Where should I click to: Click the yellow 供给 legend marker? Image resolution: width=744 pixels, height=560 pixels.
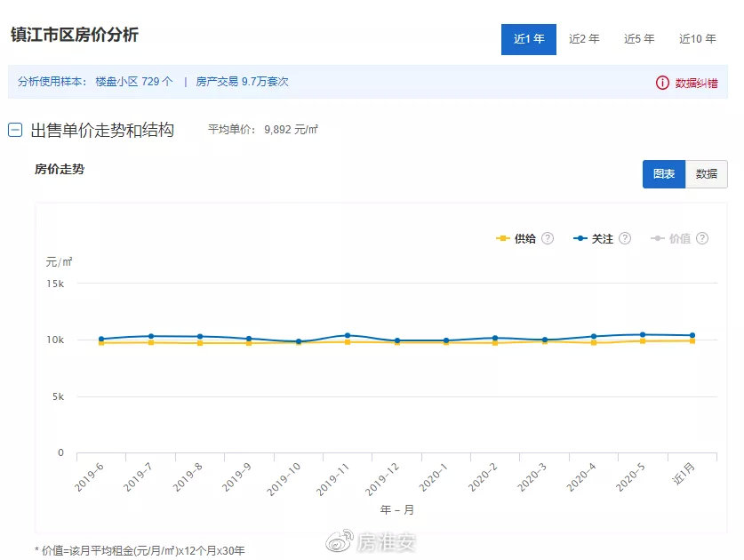tap(503, 238)
